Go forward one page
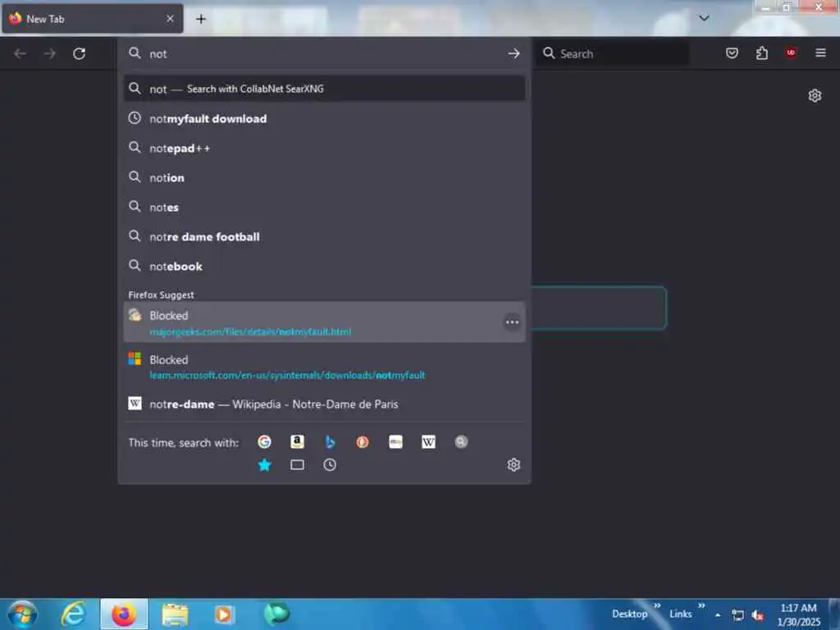The width and height of the screenshot is (840, 630). 49,53
